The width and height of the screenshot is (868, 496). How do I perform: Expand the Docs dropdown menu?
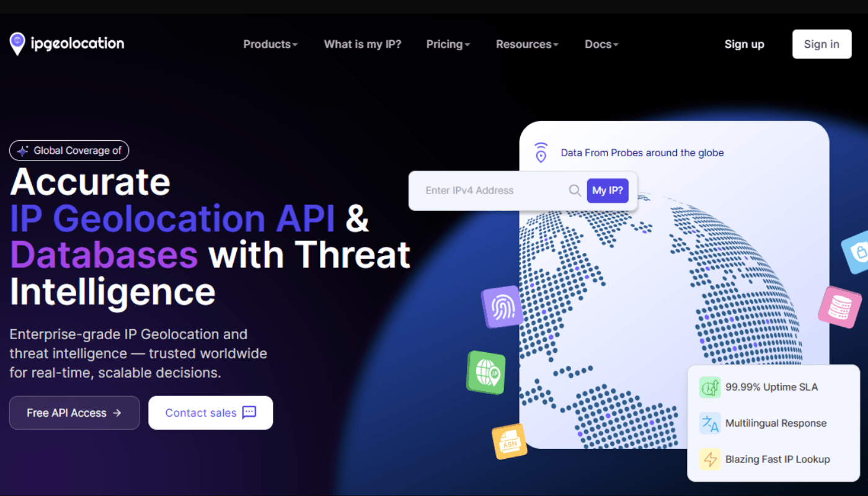click(601, 44)
